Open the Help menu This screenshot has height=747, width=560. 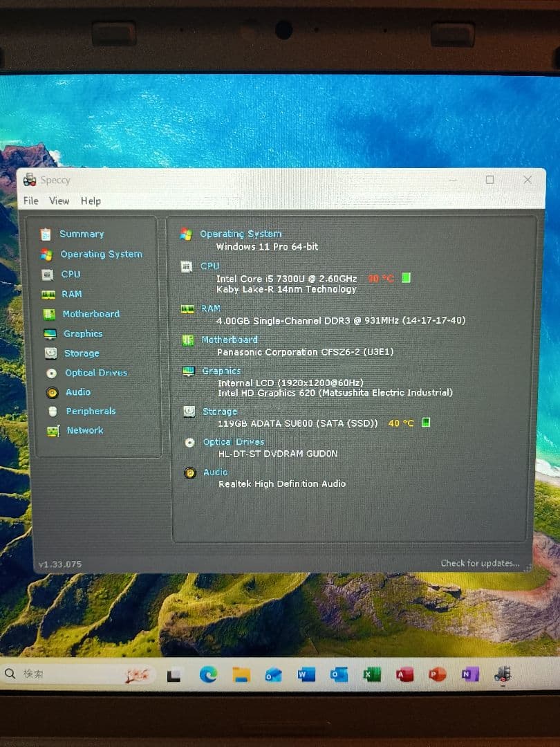91,201
